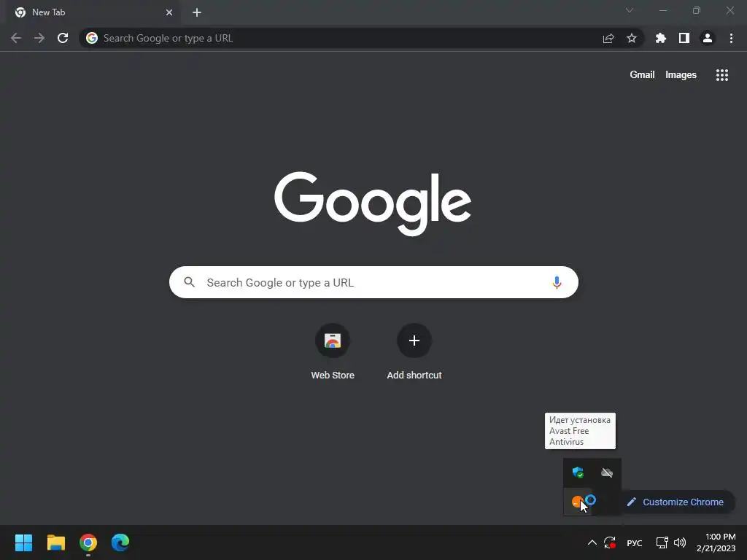Click the Avast installer tray icon

coord(578,502)
